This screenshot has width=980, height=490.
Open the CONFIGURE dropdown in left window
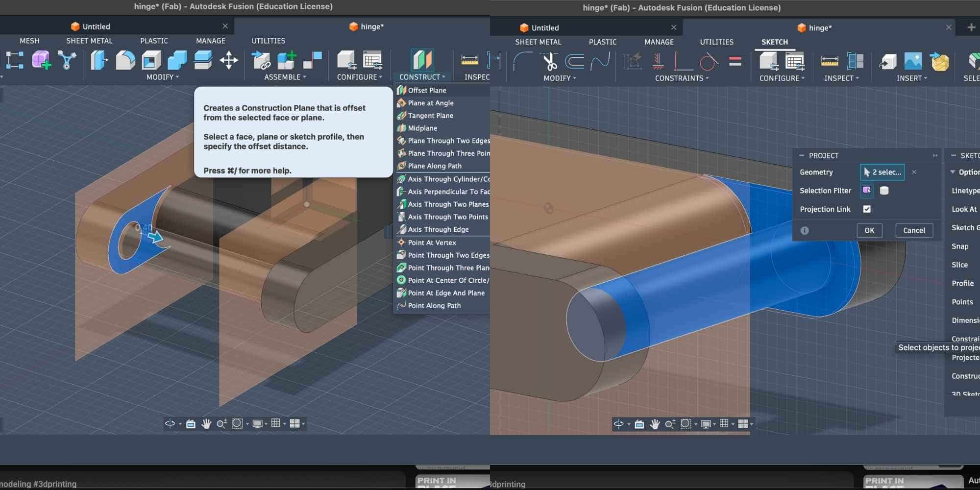point(360,77)
